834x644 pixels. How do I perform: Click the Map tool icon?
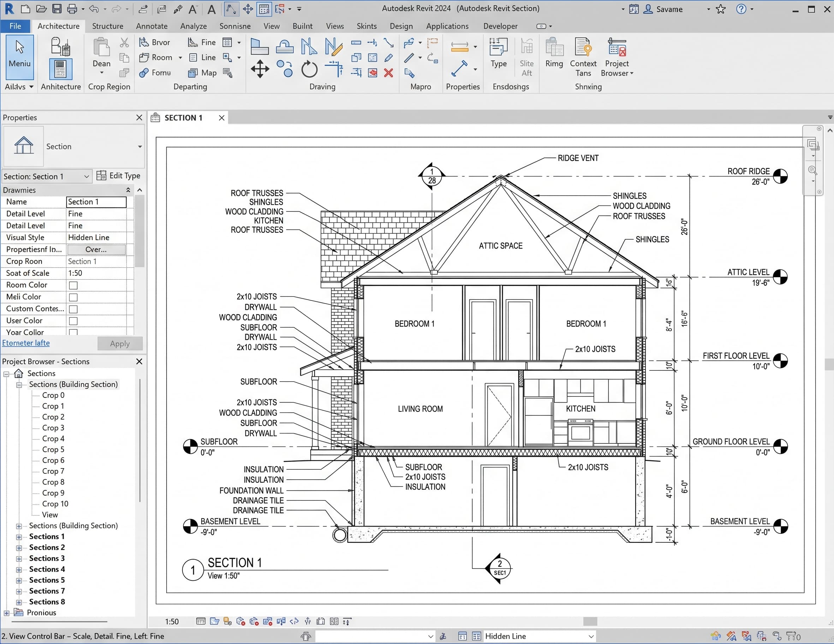(x=202, y=72)
